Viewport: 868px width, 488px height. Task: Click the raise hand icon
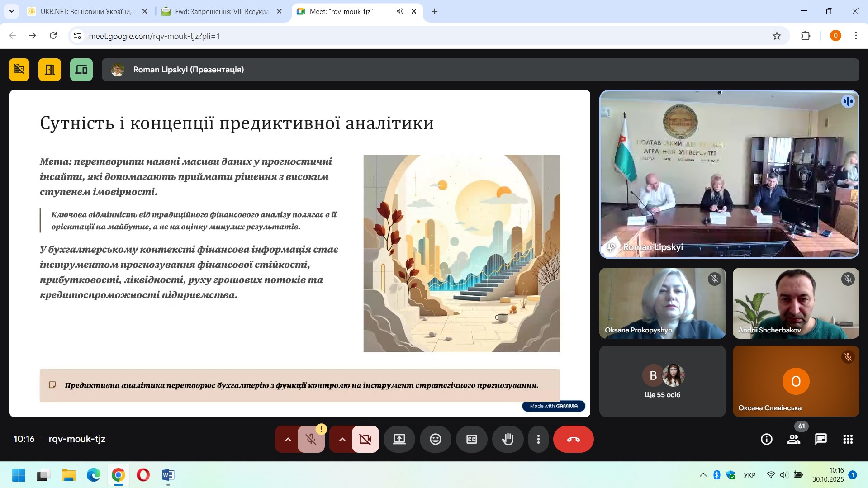(508, 439)
